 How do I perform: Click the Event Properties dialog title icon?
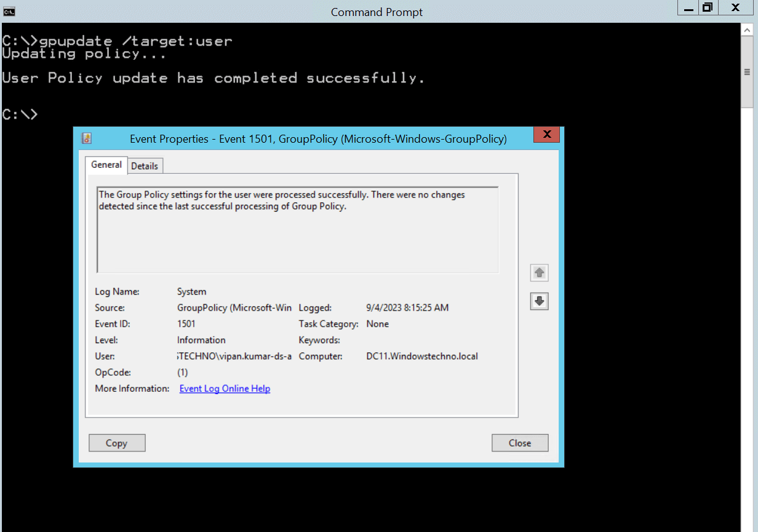tap(87, 138)
